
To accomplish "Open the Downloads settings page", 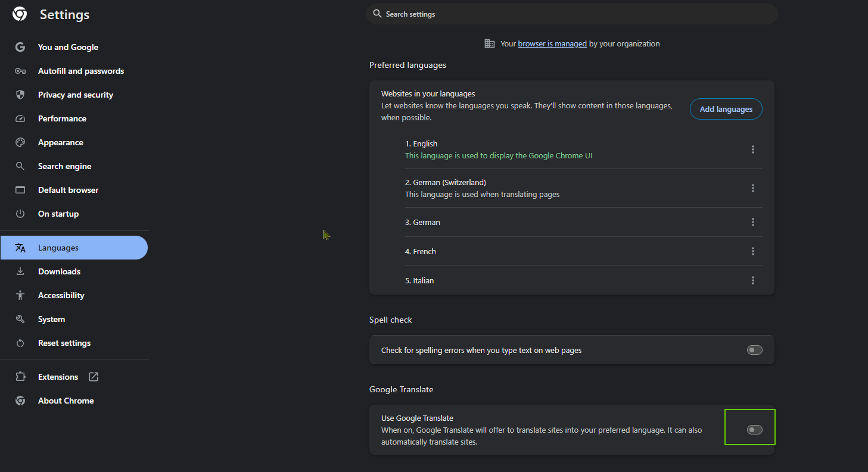I will (74, 271).
